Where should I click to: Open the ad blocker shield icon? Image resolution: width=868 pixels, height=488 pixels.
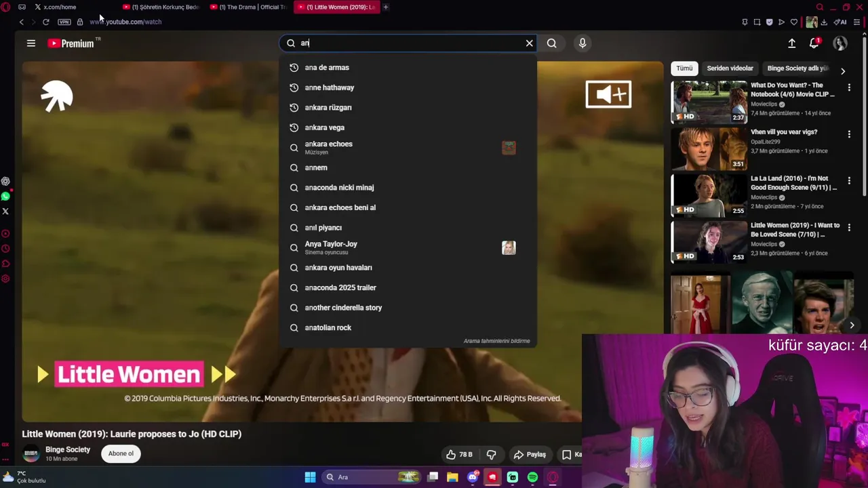tap(769, 22)
